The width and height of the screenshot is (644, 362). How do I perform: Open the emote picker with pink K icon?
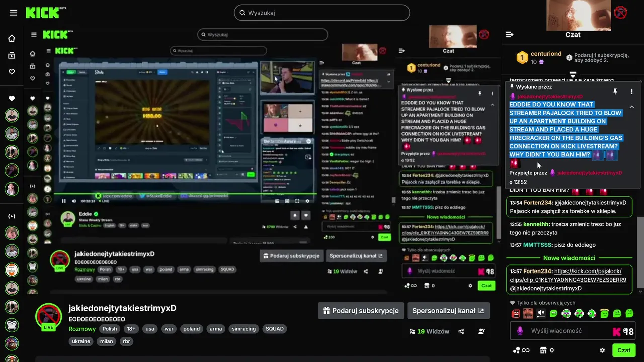pos(616,331)
